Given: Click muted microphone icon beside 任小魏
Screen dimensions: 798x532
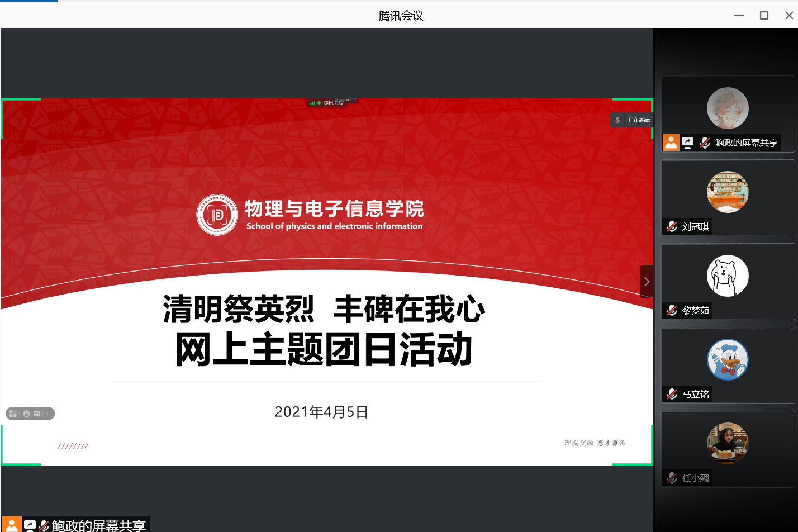Looking at the screenshot, I should point(672,478).
